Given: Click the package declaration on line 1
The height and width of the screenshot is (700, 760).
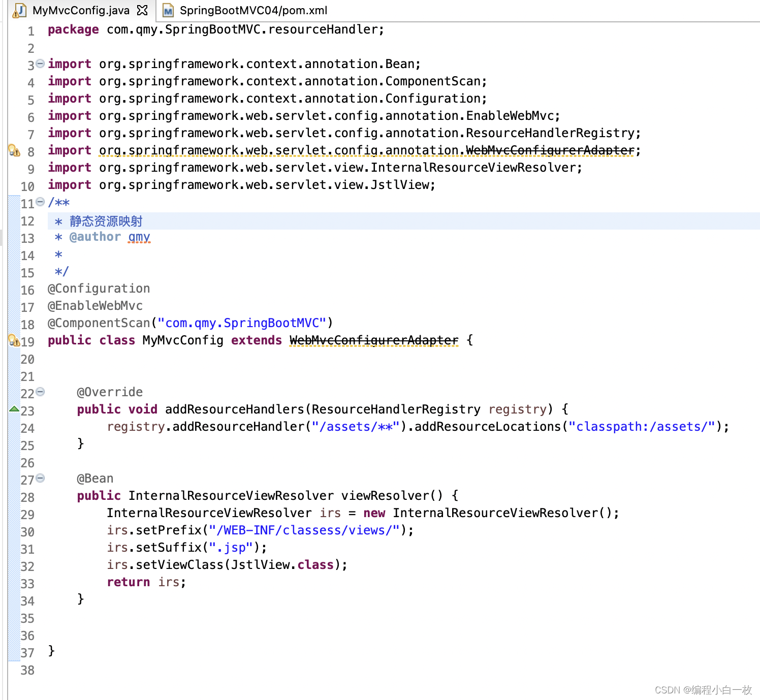Looking at the screenshot, I should 216,29.
